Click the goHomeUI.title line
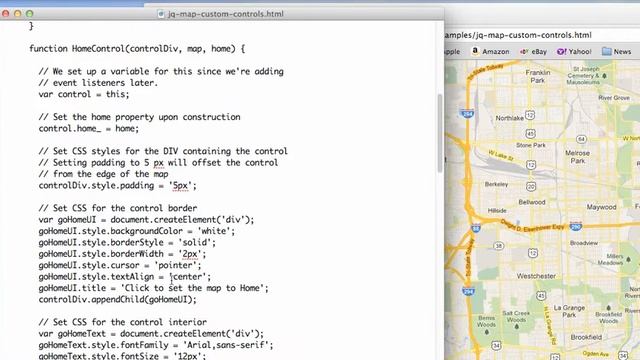This screenshot has width=640, height=360. pyautogui.click(x=153, y=288)
